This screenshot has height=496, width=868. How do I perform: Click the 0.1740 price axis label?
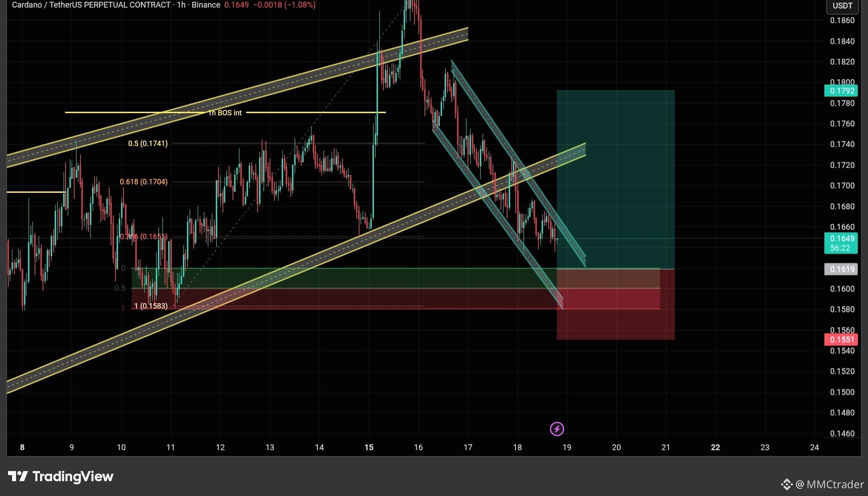pos(842,144)
